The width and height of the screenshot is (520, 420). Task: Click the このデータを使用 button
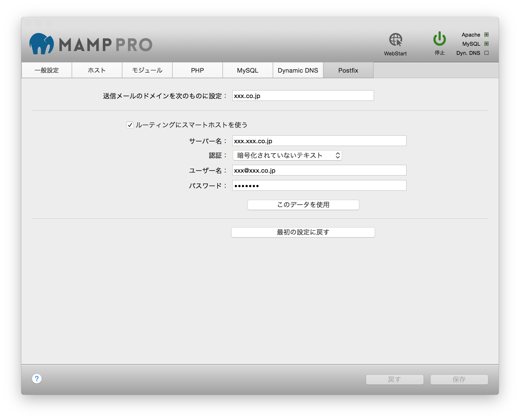(x=303, y=205)
